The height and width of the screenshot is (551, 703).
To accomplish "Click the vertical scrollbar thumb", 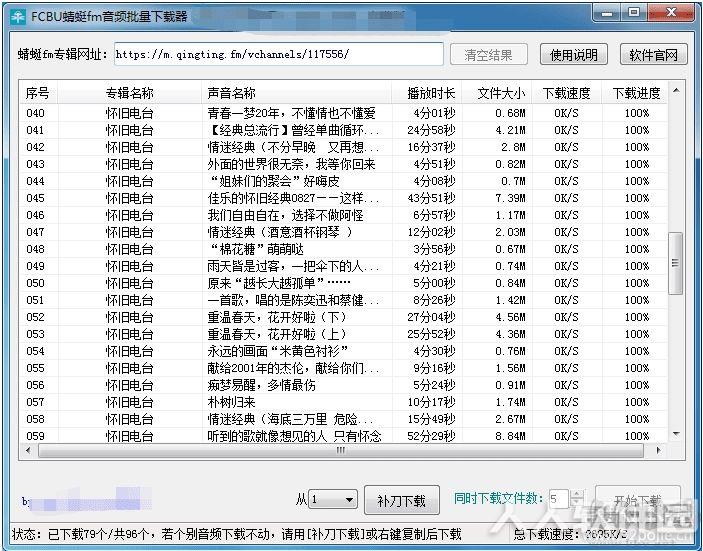I will click(x=675, y=263).
